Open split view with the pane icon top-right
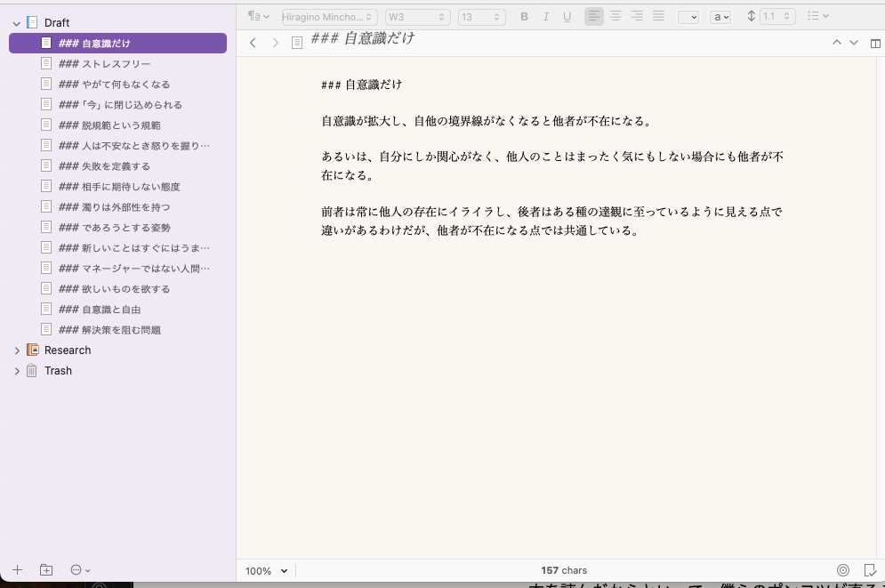This screenshot has width=885, height=588. (876, 42)
